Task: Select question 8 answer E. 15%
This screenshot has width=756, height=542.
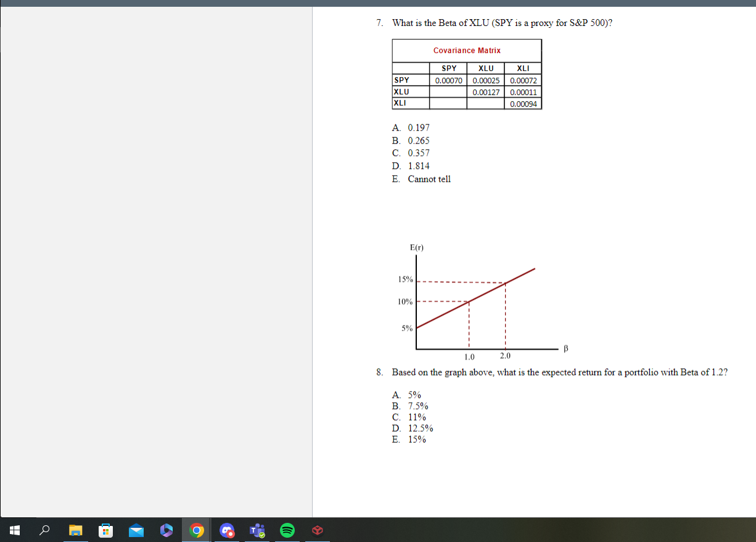Action: coord(409,439)
